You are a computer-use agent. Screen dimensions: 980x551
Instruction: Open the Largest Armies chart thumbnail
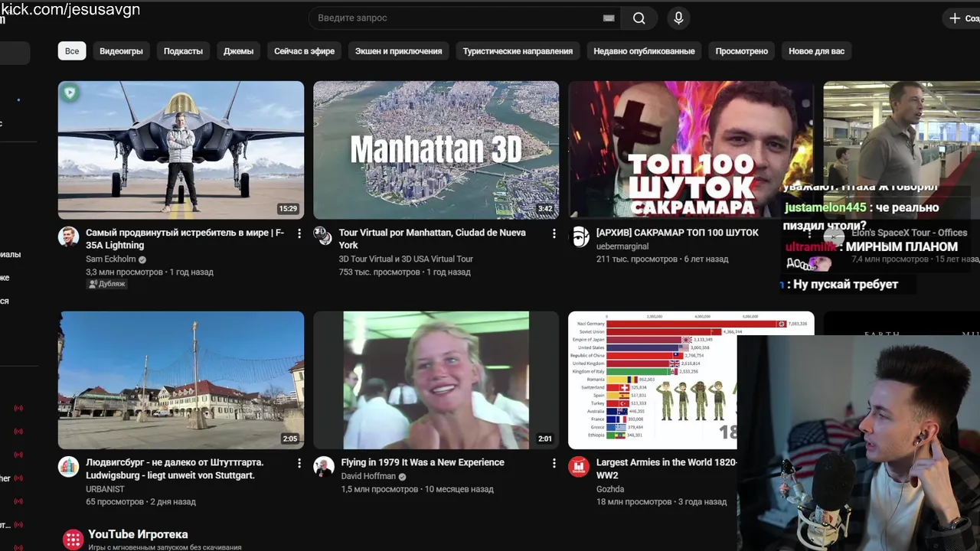click(x=652, y=380)
